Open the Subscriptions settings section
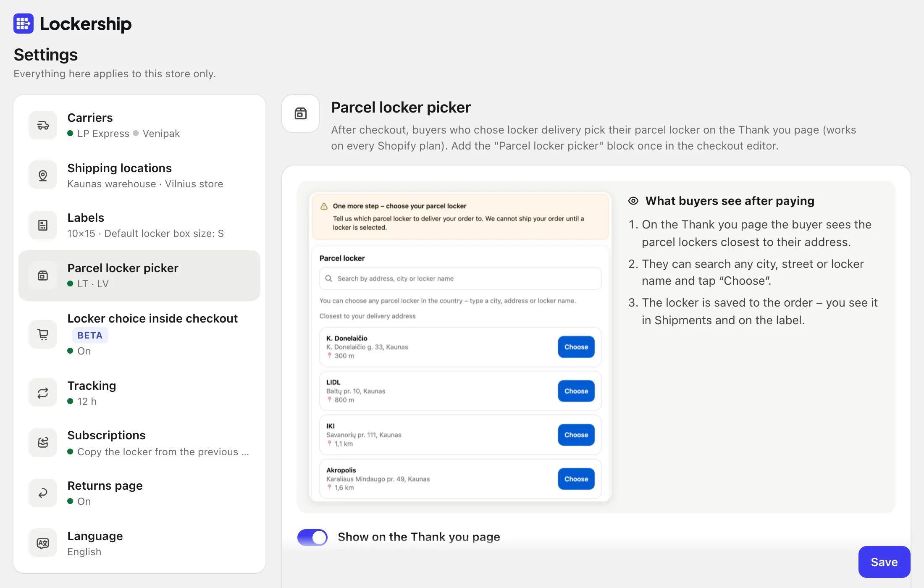This screenshot has height=588, width=924. [x=139, y=443]
